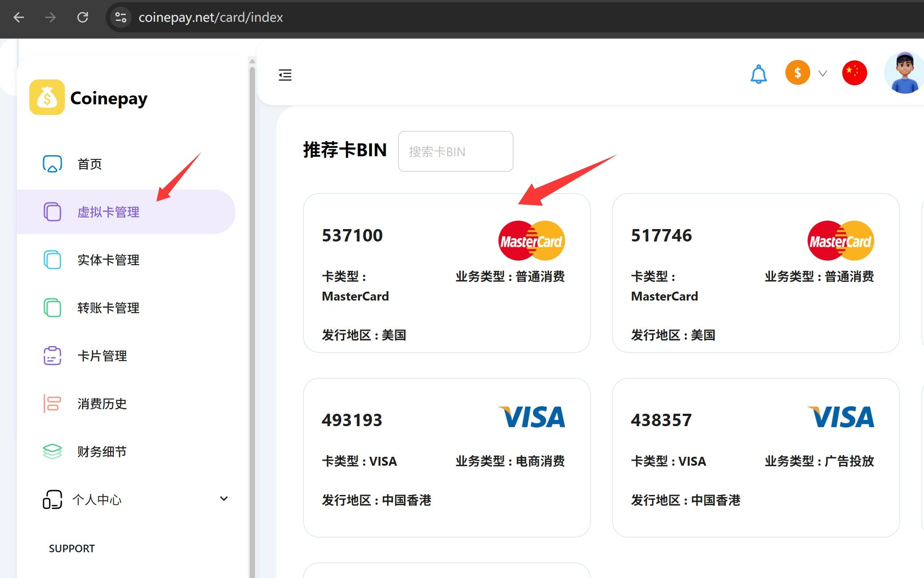Open the user avatar profile menu
924x578 pixels.
tap(904, 73)
